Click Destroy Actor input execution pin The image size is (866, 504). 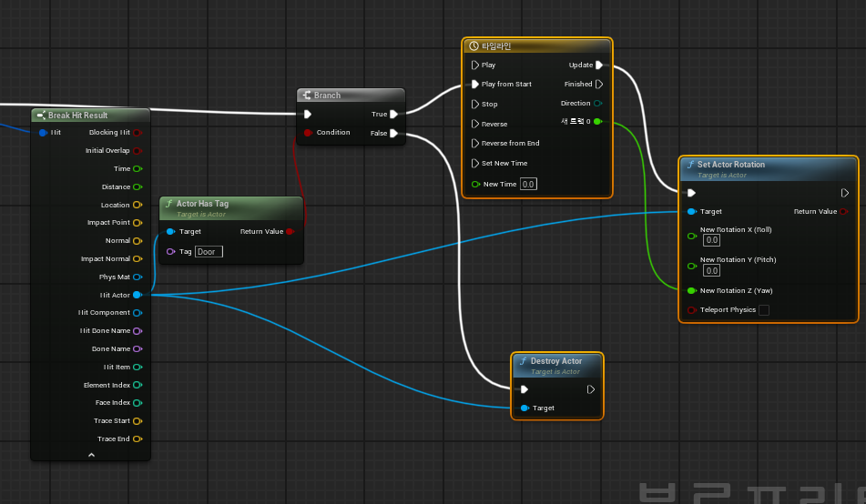(x=525, y=389)
